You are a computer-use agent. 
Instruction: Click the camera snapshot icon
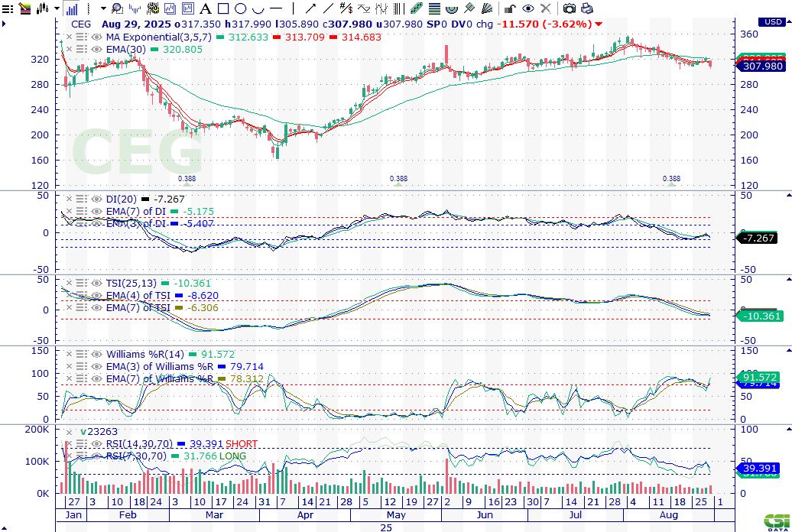[569, 9]
